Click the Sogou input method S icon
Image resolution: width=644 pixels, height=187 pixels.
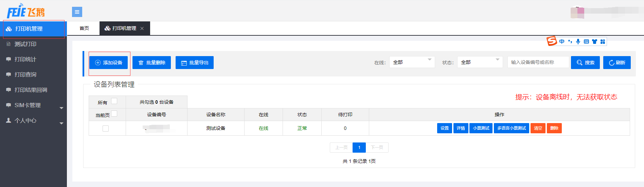click(552, 41)
